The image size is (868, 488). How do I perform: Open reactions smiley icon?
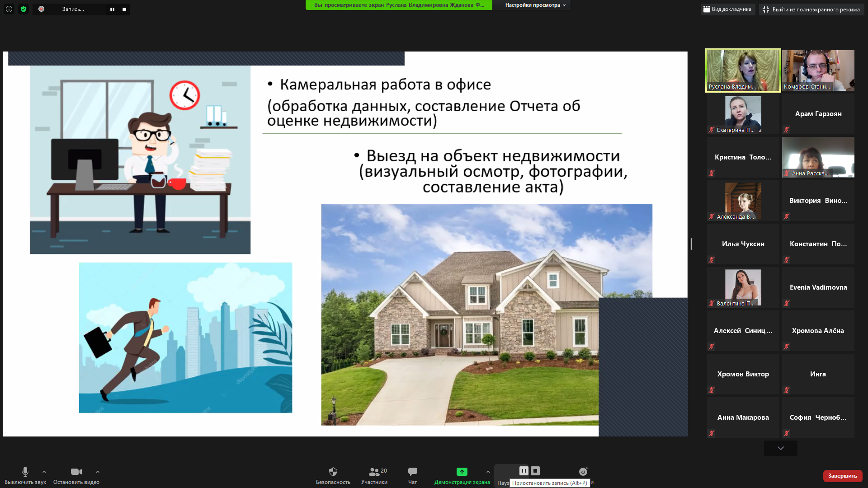[x=584, y=471]
